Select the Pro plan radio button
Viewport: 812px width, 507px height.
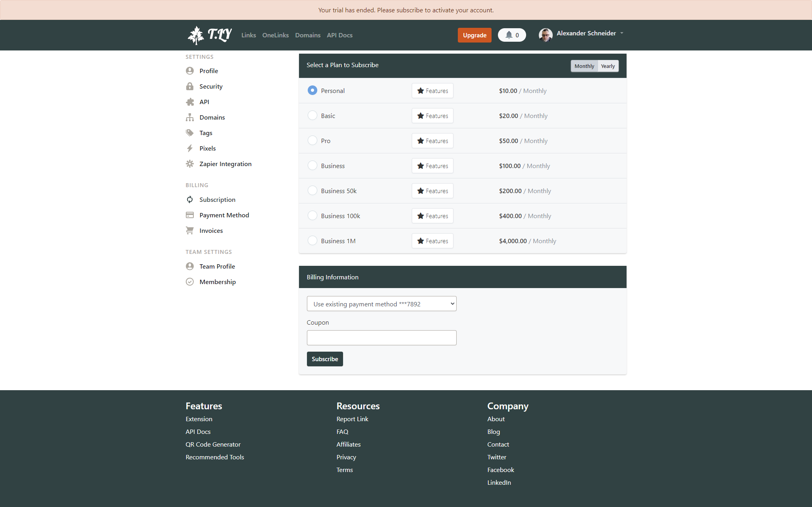(x=312, y=140)
